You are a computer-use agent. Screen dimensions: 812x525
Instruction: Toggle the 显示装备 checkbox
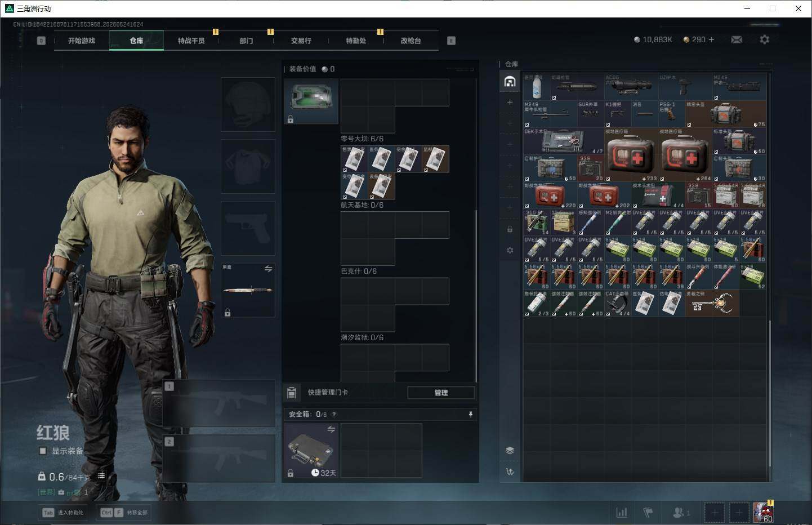[42, 451]
